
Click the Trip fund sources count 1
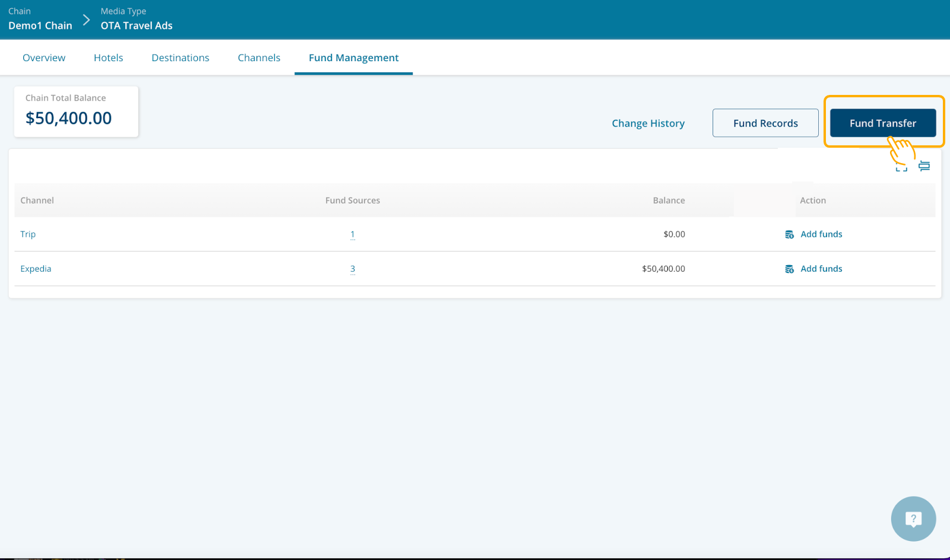(x=353, y=234)
